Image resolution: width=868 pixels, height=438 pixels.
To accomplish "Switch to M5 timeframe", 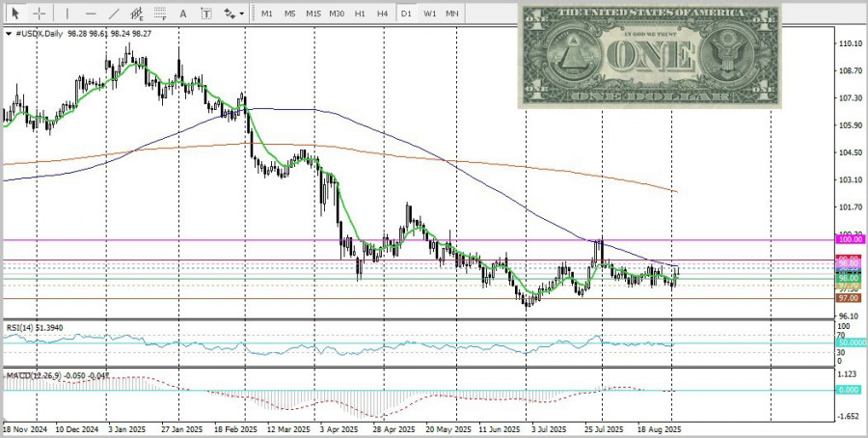I will tap(290, 13).
